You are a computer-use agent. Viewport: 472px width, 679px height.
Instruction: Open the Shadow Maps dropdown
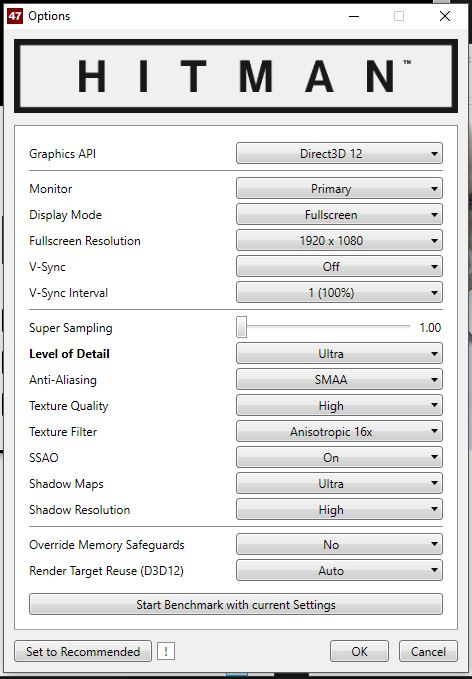pyautogui.click(x=339, y=483)
